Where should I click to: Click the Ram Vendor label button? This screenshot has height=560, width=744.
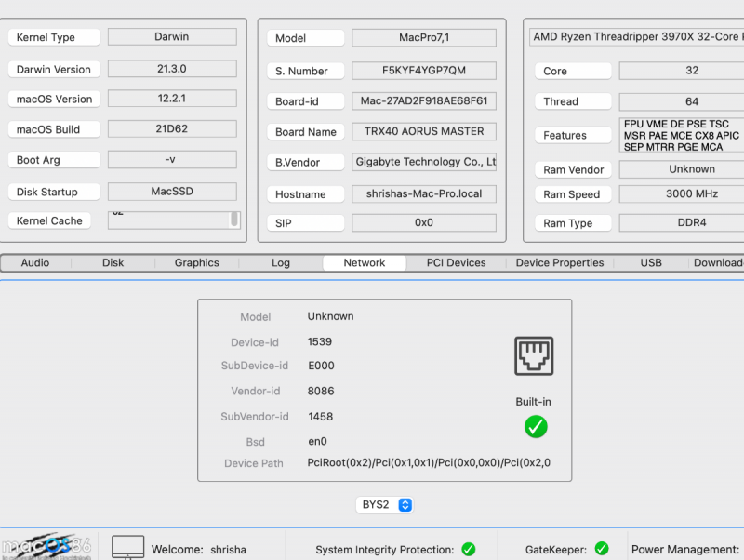pos(573,170)
